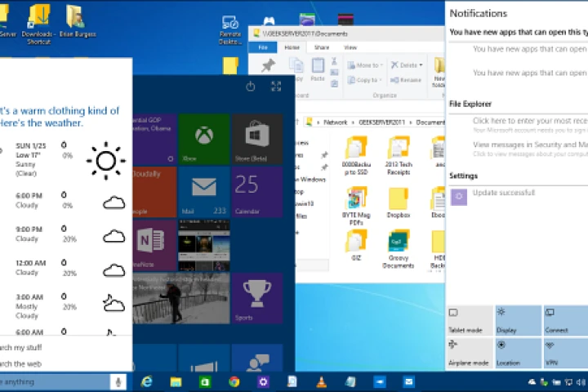Click Rename in the Organize group
Viewport: 588px width, 392px height.
(x=406, y=80)
